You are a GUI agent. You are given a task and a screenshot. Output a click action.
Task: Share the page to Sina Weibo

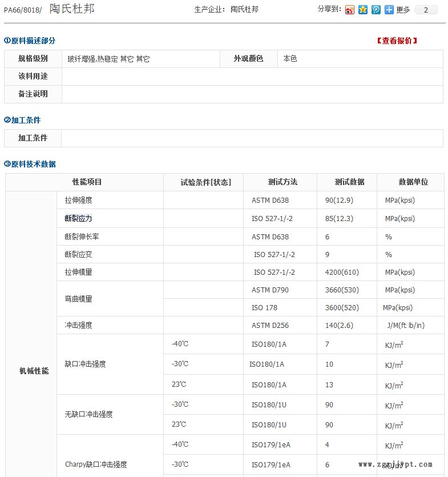[x=350, y=10]
